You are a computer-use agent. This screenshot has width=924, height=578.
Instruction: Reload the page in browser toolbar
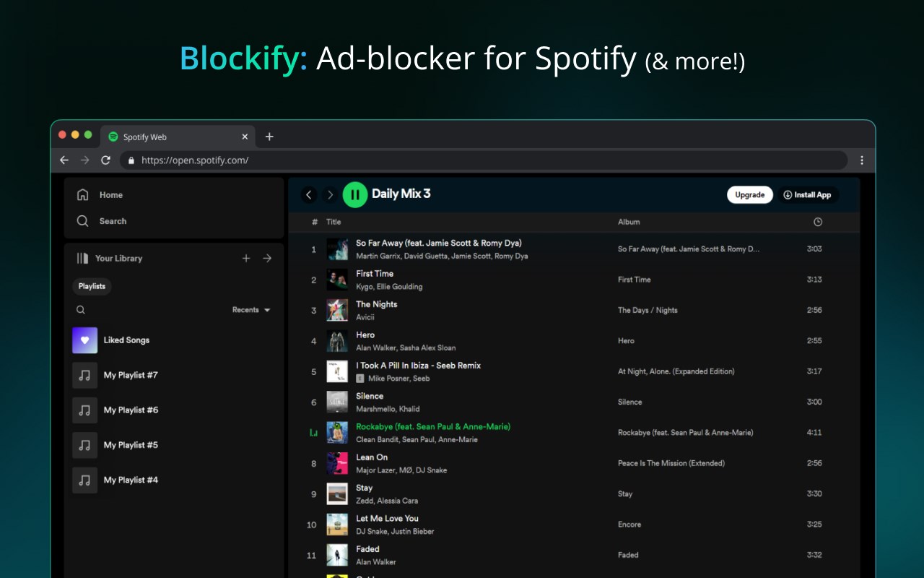[x=105, y=160]
